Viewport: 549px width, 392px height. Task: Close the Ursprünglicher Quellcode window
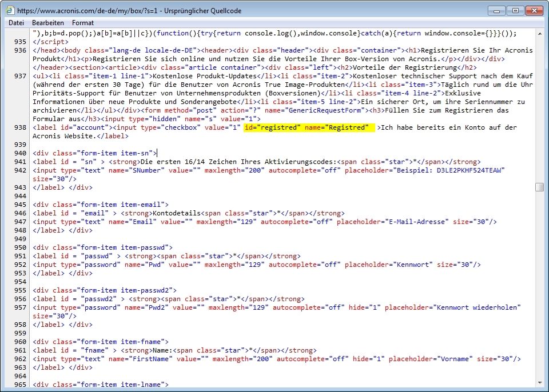tap(534, 10)
